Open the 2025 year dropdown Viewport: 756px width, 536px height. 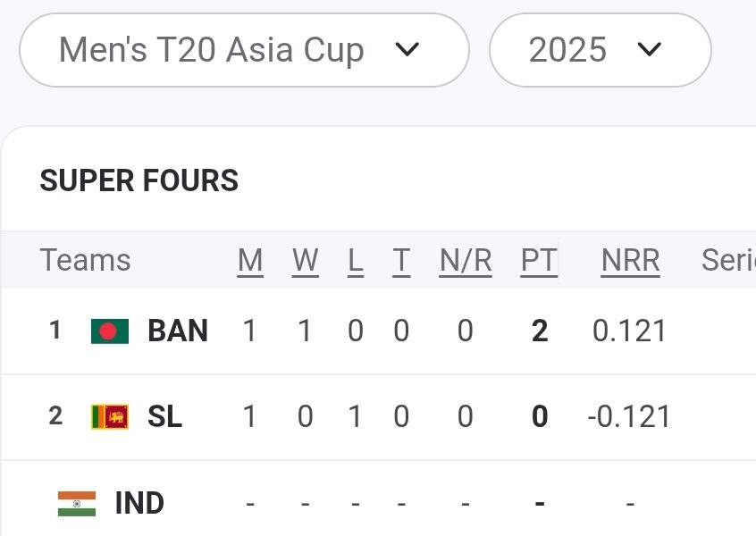(601, 50)
